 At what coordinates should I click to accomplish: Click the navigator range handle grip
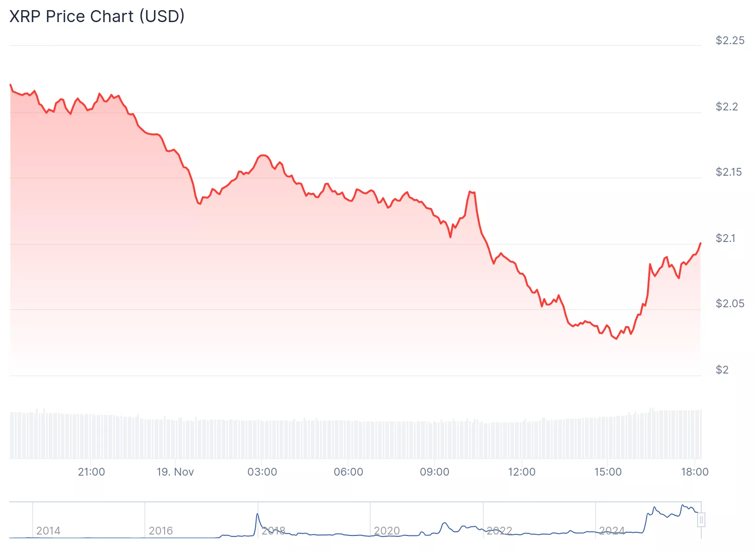coord(701,520)
